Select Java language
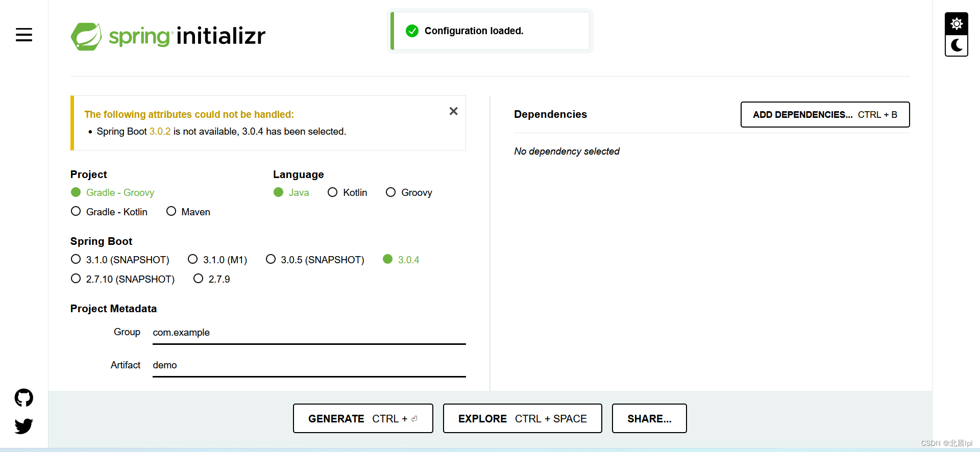This screenshot has height=452, width=980. (x=291, y=192)
